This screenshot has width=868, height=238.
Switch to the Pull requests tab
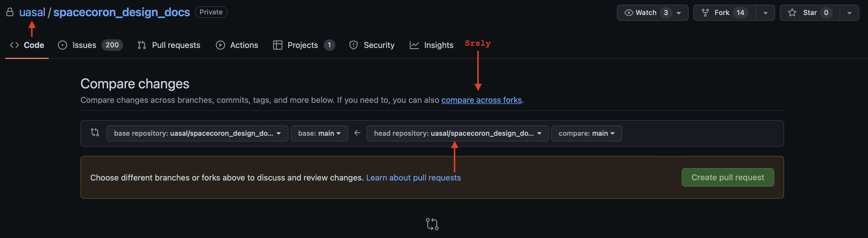pos(169,45)
